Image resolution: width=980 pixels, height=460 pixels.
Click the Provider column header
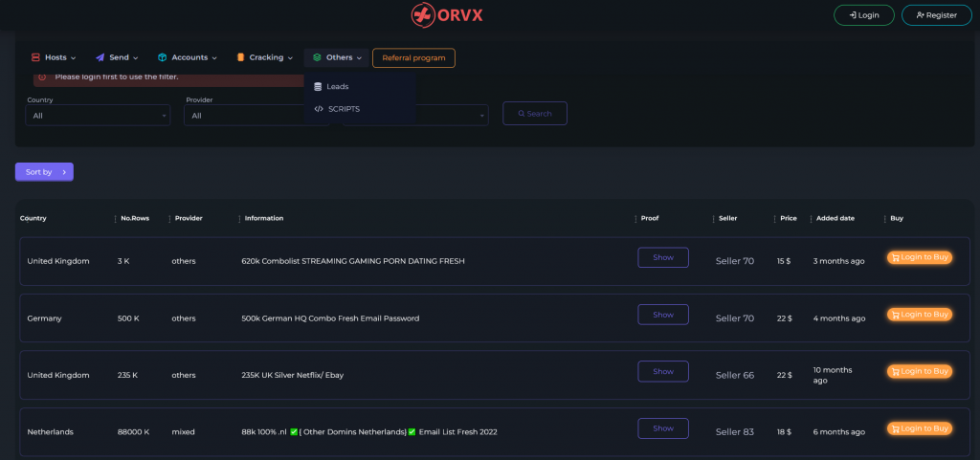pyautogui.click(x=189, y=218)
